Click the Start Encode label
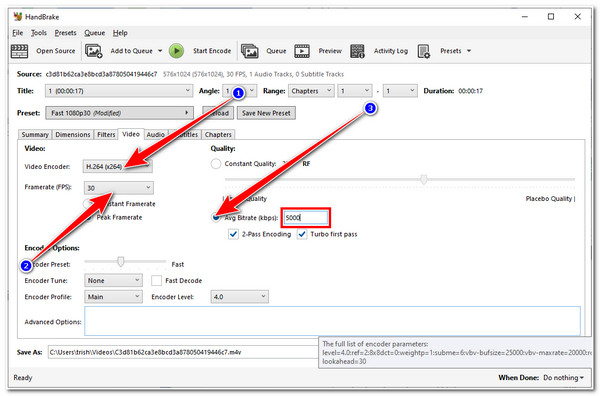This screenshot has width=600, height=396. (x=212, y=51)
